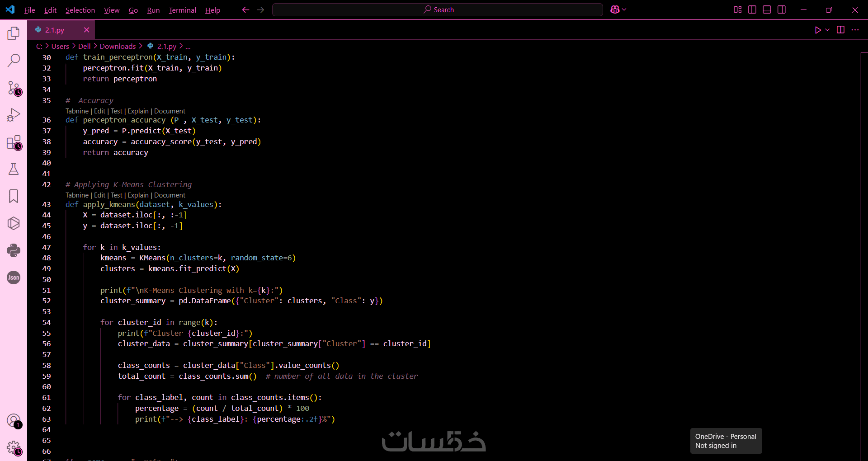Run the Python file with play button
The image size is (868, 461).
coord(818,30)
